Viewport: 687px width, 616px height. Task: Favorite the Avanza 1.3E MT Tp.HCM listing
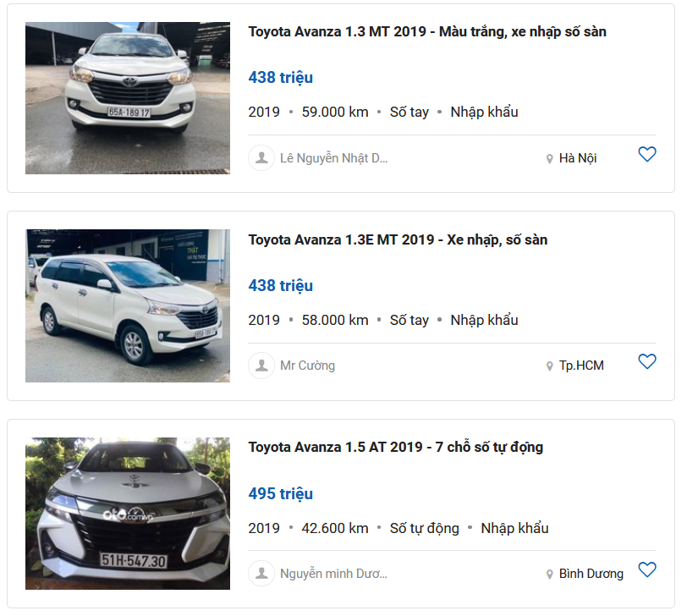click(x=646, y=361)
